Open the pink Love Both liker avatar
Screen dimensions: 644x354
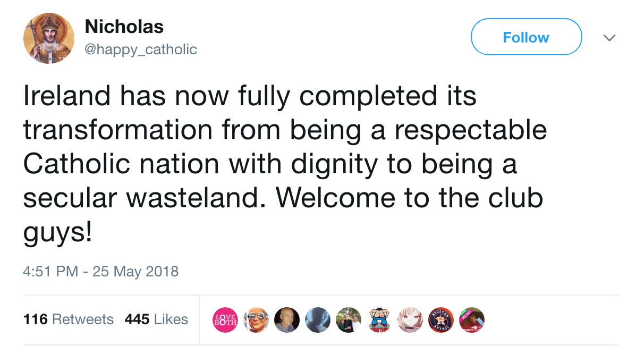pos(225,319)
